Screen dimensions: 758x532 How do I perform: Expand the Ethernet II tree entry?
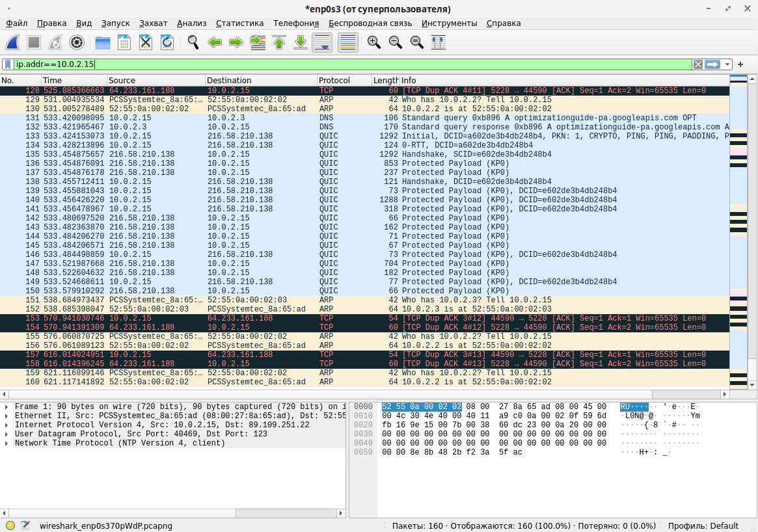coord(7,416)
